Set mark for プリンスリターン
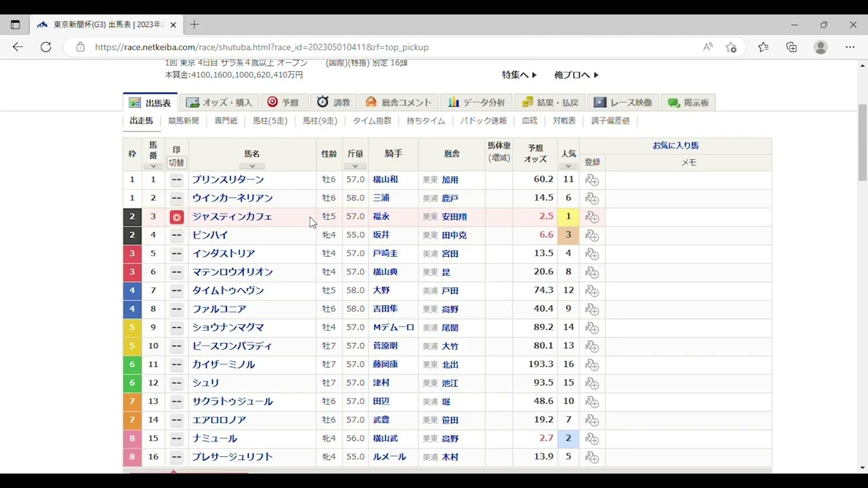868x488 pixels. coord(176,180)
